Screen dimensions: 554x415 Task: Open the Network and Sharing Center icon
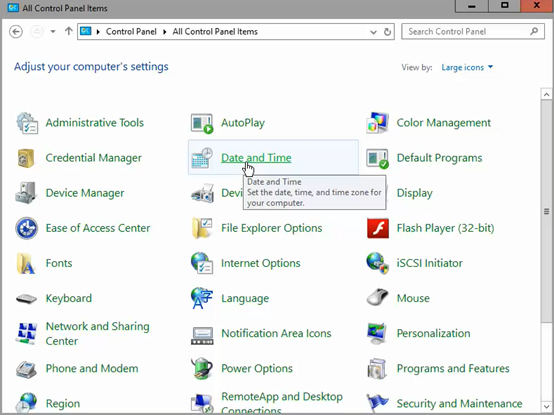[26, 333]
